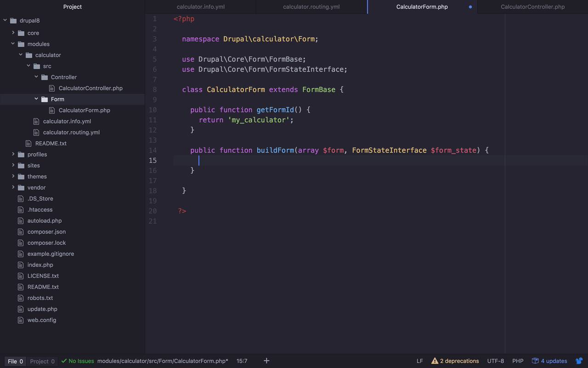Open CalculatorForm.php in the tree
The width and height of the screenshot is (588, 368).
point(85,110)
